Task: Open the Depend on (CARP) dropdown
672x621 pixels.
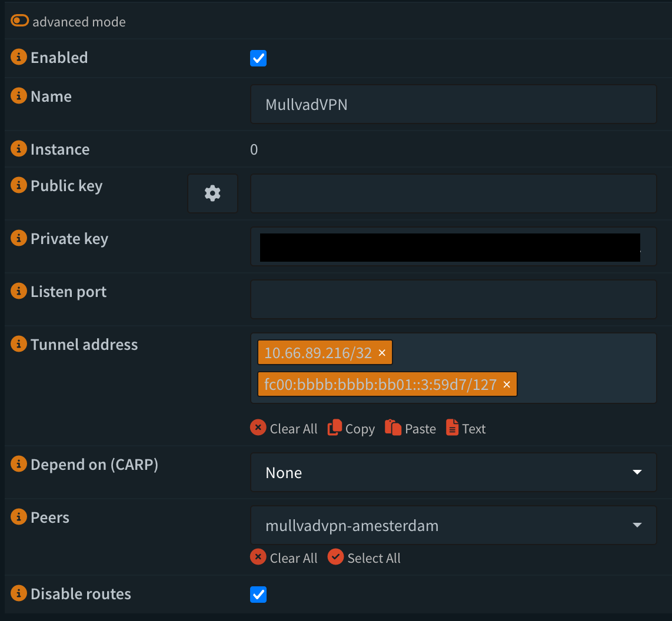Action: point(454,472)
